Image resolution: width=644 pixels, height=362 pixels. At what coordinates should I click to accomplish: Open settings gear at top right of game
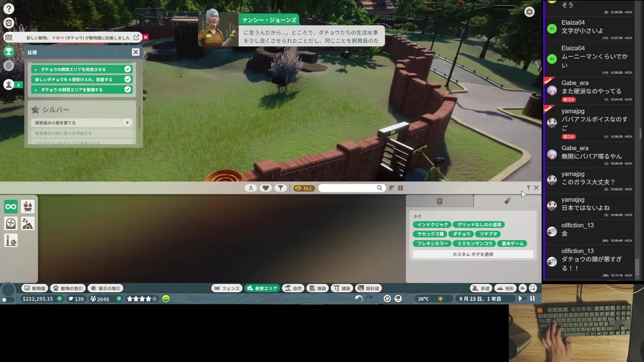[x=529, y=12]
